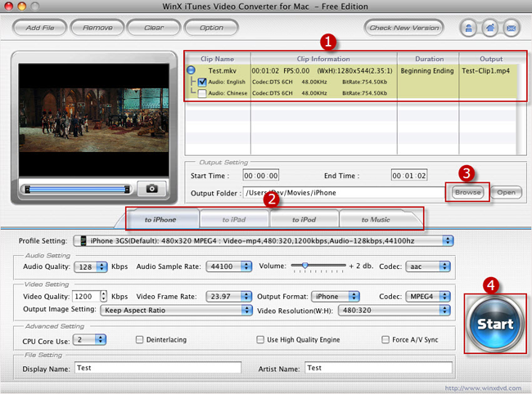This screenshot has height=394, width=532.
Task: Click the iPhone icon in Profile Setting
Action: (x=83, y=241)
